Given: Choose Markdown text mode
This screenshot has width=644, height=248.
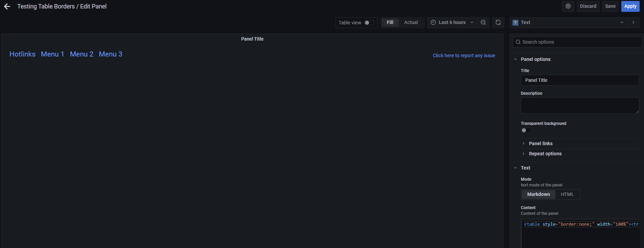Looking at the screenshot, I should coord(538,194).
